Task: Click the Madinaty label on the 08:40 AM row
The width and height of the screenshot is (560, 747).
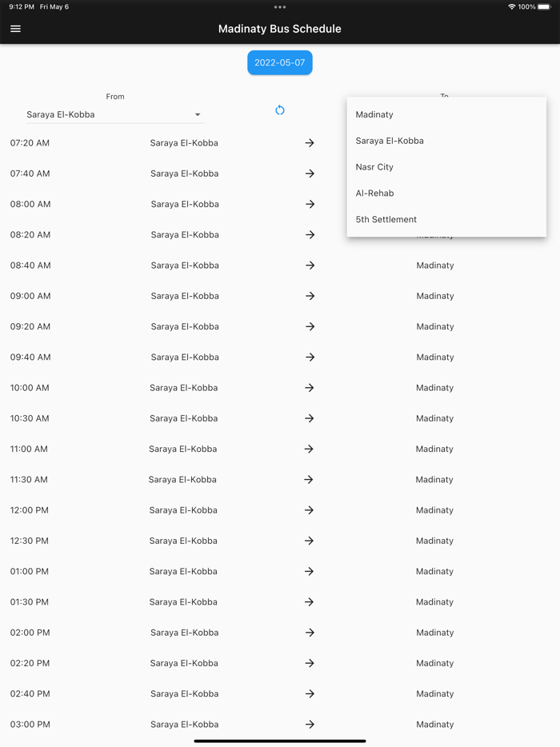Action: (x=434, y=265)
